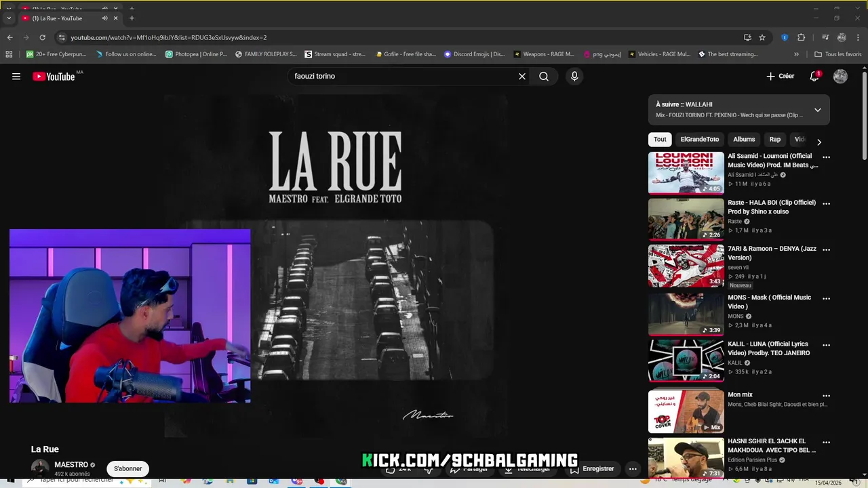Run search with the magnifier button
Viewport: 868px width, 488px height.
544,77
